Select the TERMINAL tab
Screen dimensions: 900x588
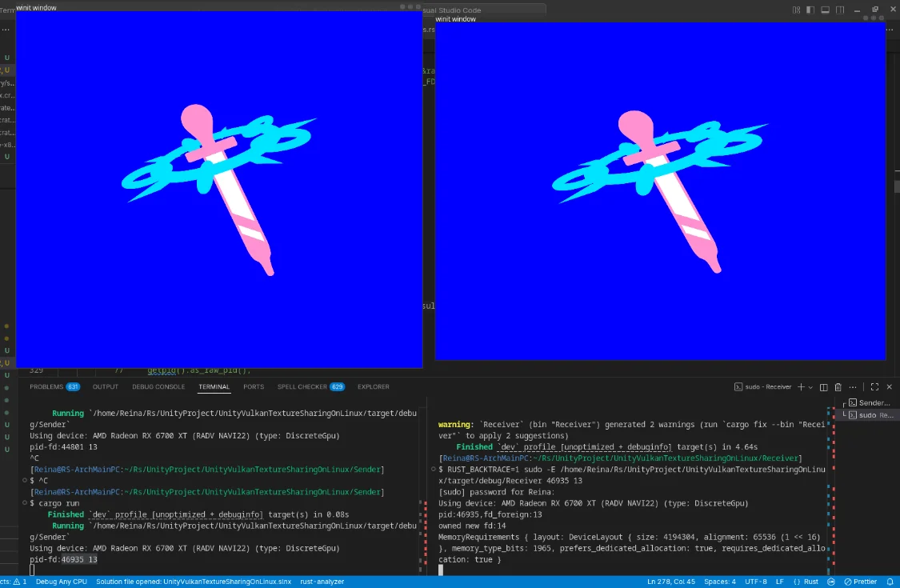coord(214,387)
